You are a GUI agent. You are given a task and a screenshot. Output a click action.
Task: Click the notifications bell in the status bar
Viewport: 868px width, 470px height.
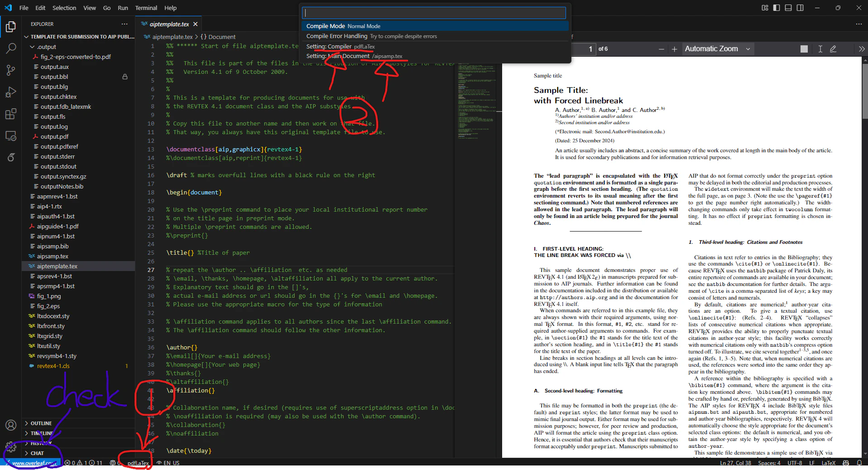click(x=859, y=463)
